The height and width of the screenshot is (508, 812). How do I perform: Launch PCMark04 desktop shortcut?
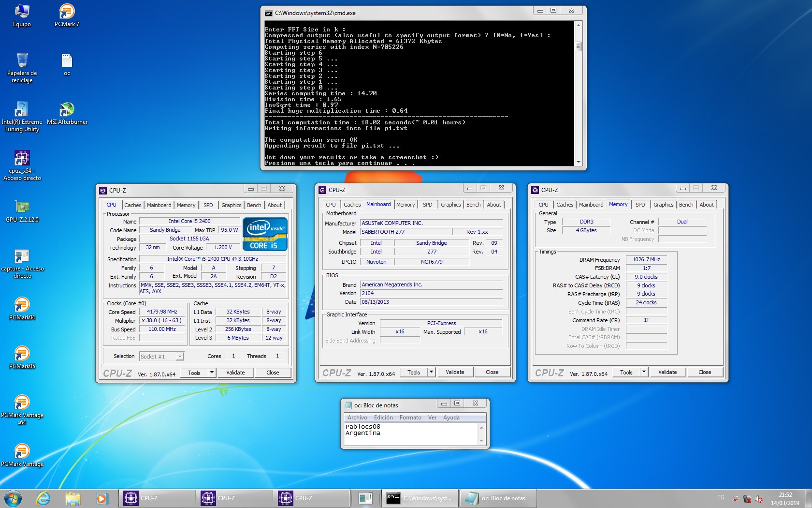click(x=22, y=309)
